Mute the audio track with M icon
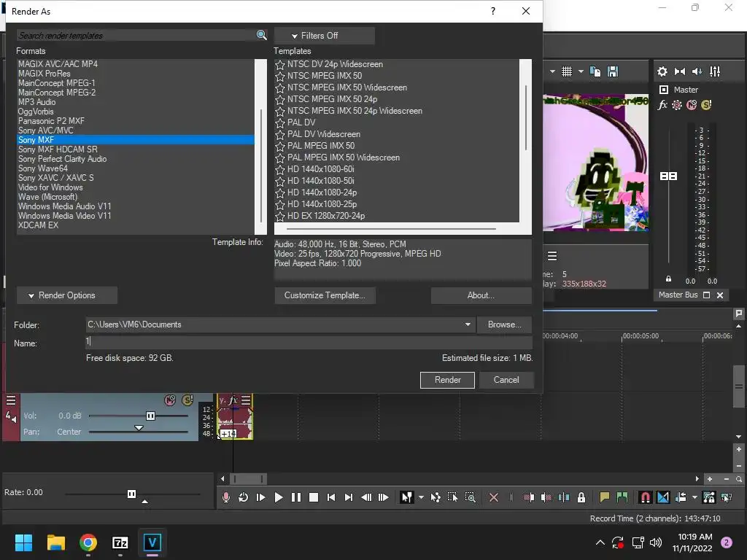The width and height of the screenshot is (747, 560). tap(170, 400)
